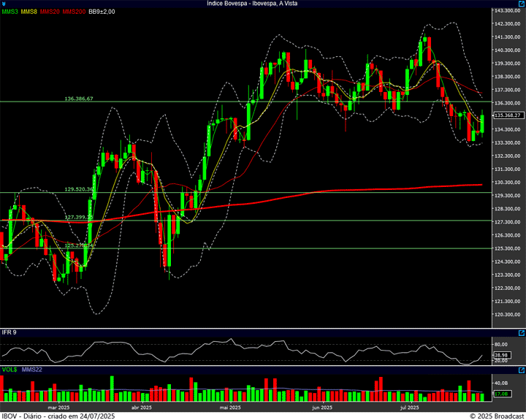Click the 133.300,00 price axis label
Screen dimensions: 526x420
[508, 143]
